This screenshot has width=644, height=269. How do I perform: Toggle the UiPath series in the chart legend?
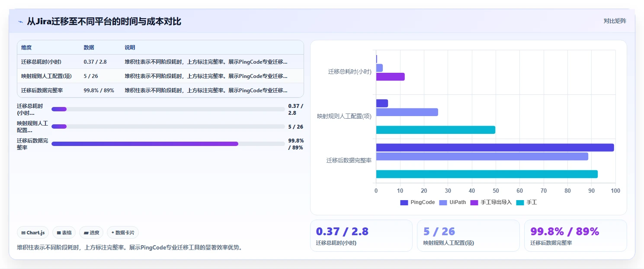click(x=452, y=202)
